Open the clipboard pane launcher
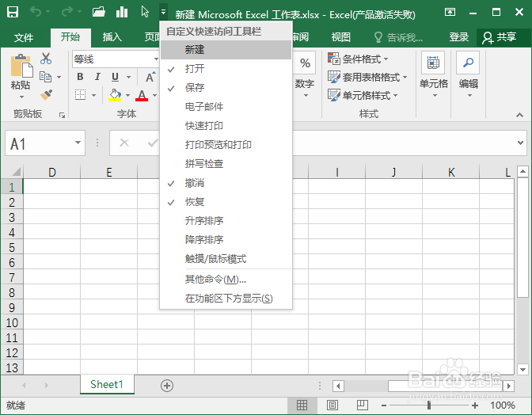Viewport: 532px width, 415px height. tap(62, 116)
